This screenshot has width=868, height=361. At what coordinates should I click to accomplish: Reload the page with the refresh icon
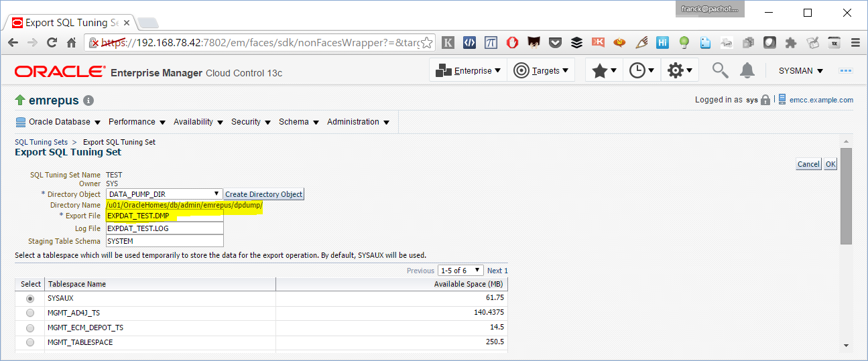(52, 42)
